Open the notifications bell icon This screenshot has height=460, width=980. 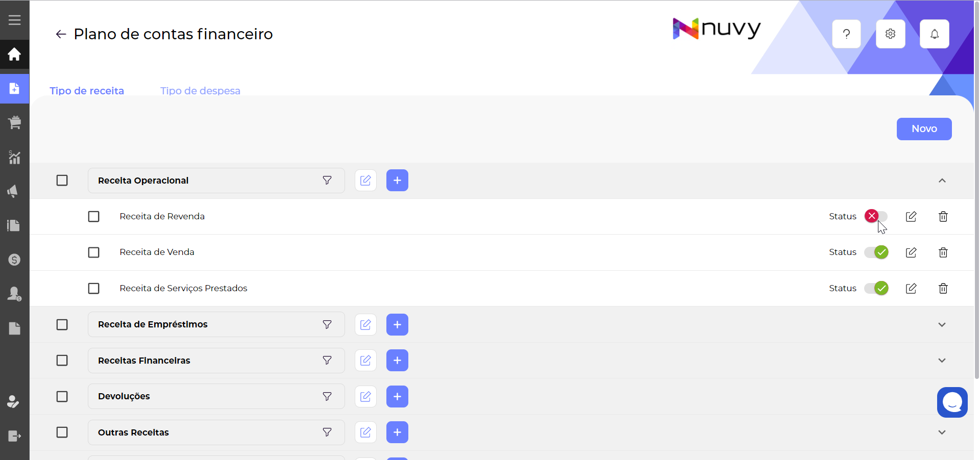click(x=934, y=34)
